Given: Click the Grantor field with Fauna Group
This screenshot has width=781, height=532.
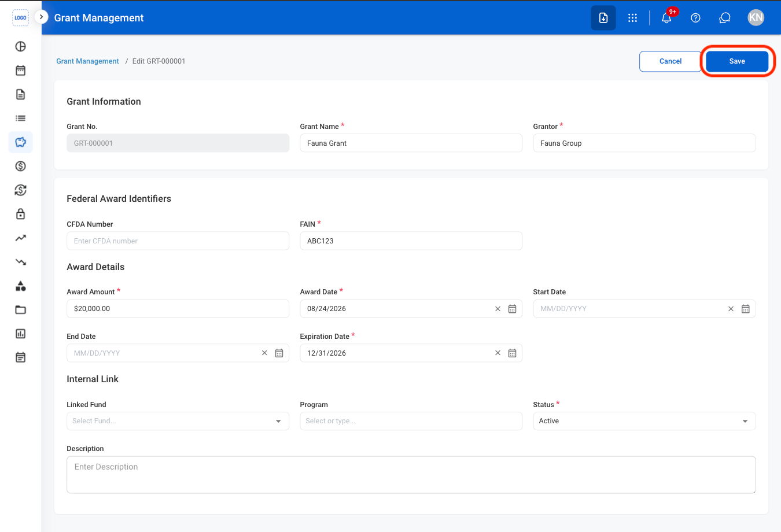Looking at the screenshot, I should click(644, 143).
